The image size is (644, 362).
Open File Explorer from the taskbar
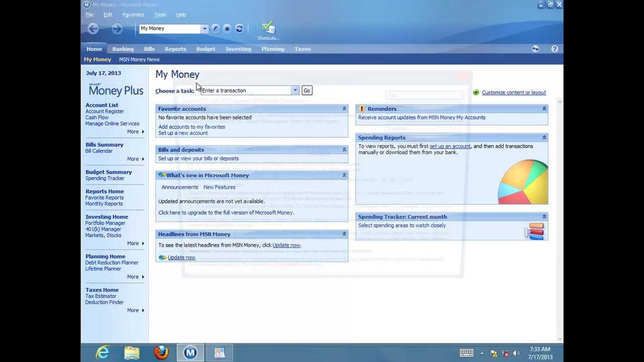point(132,352)
